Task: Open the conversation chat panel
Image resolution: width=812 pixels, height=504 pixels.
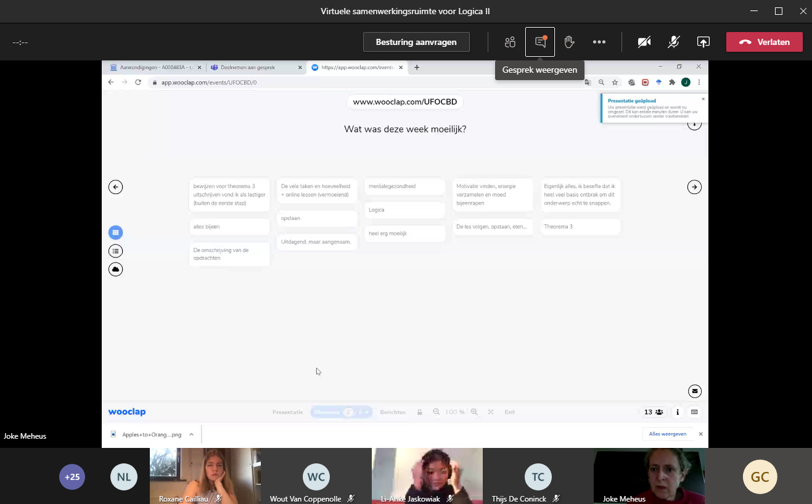Action: click(x=540, y=42)
